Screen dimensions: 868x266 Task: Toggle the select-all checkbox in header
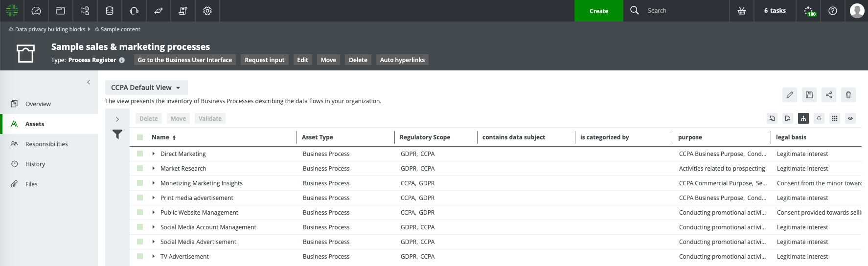point(140,137)
